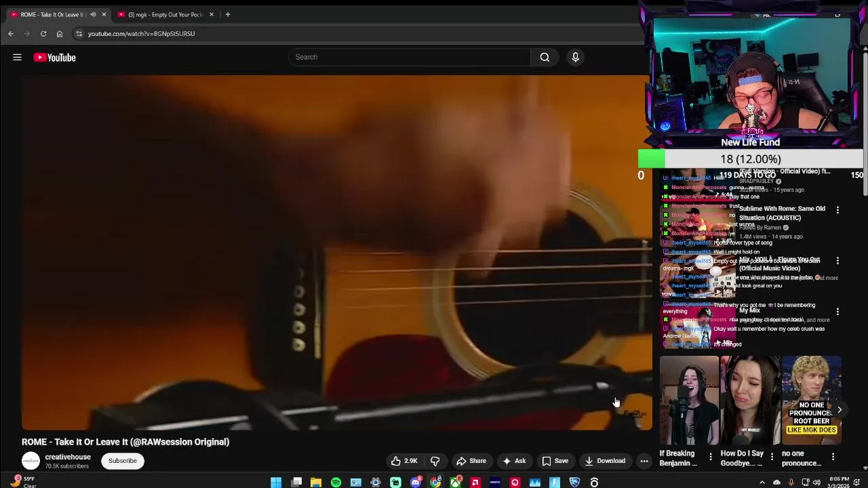This screenshot has height=488, width=868.
Task: Open options for VOILA Figure You Out mix
Action: [837, 261]
